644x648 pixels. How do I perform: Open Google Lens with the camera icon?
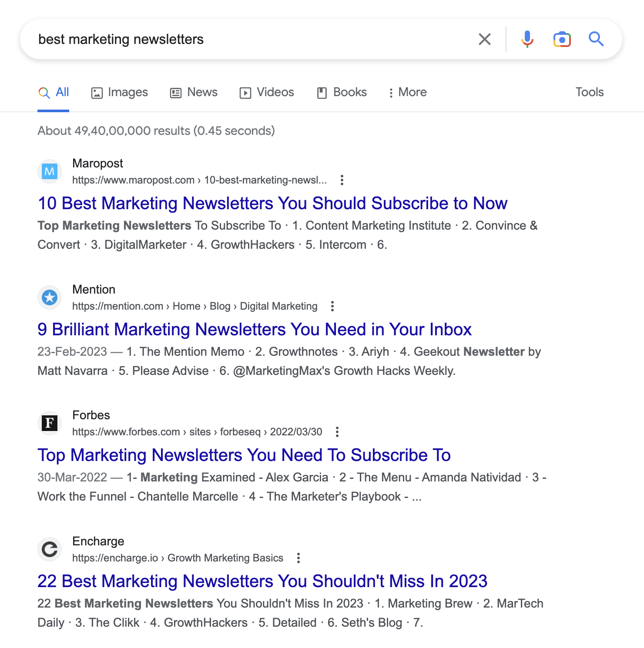tap(562, 39)
